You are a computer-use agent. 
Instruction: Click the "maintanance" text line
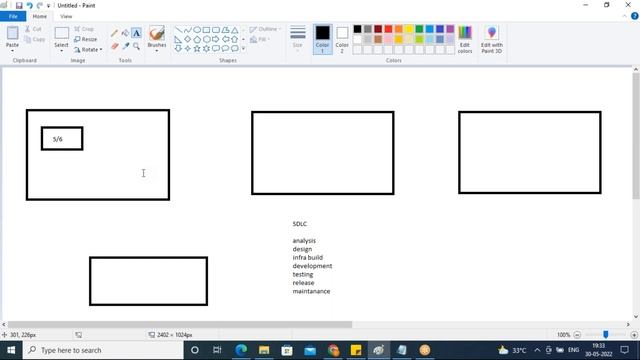(x=311, y=291)
